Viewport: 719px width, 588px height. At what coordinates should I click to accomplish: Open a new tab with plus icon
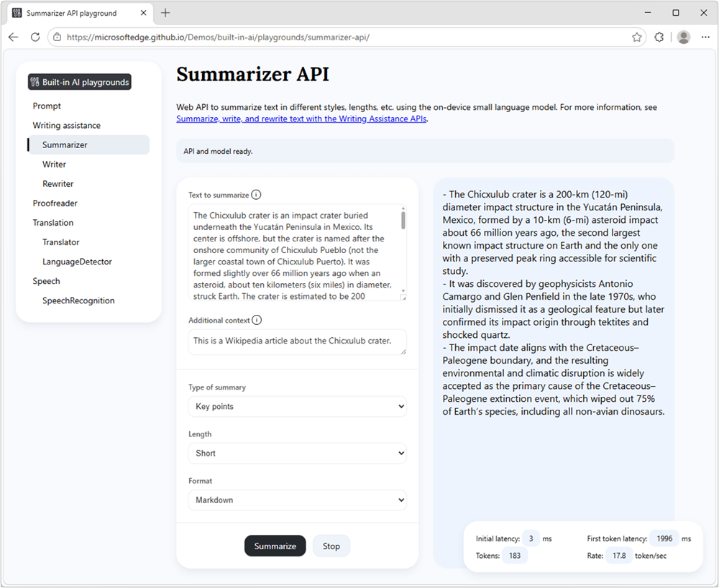point(165,13)
